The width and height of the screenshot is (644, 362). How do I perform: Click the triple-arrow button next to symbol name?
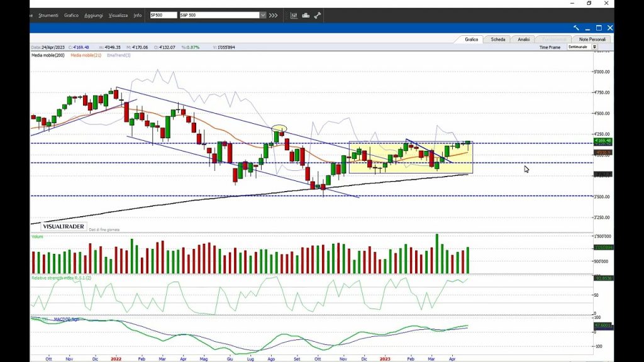click(x=273, y=15)
